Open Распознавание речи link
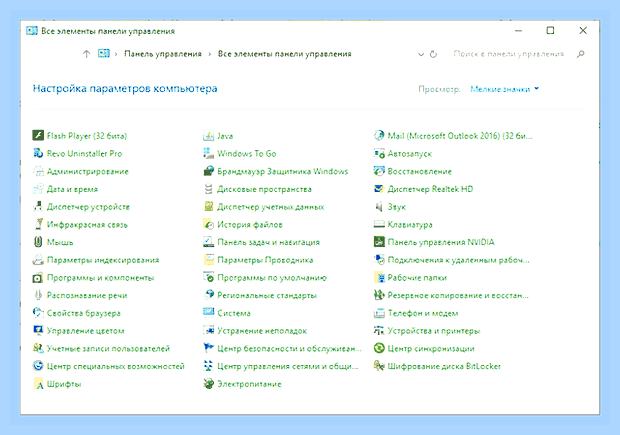 (x=87, y=295)
